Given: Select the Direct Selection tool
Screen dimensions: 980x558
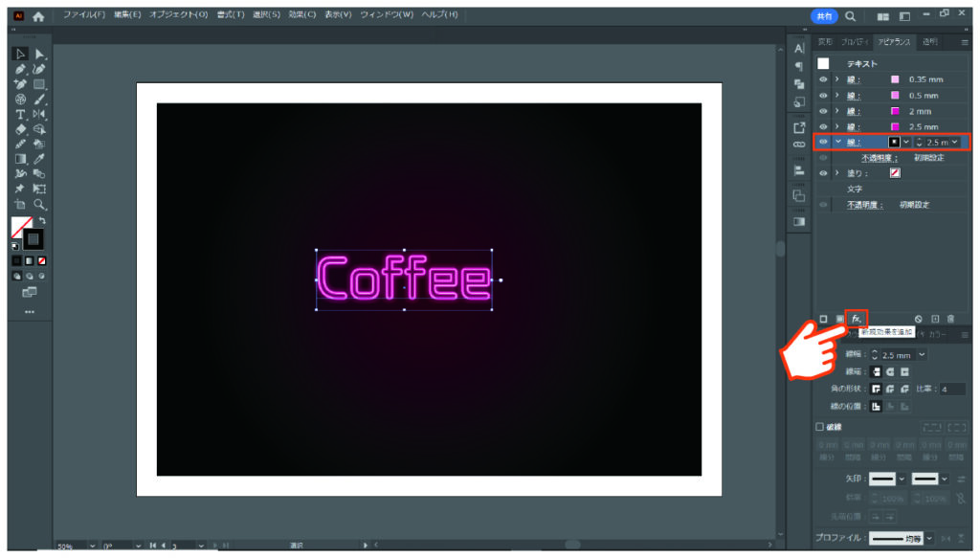Looking at the screenshot, I should (x=39, y=55).
